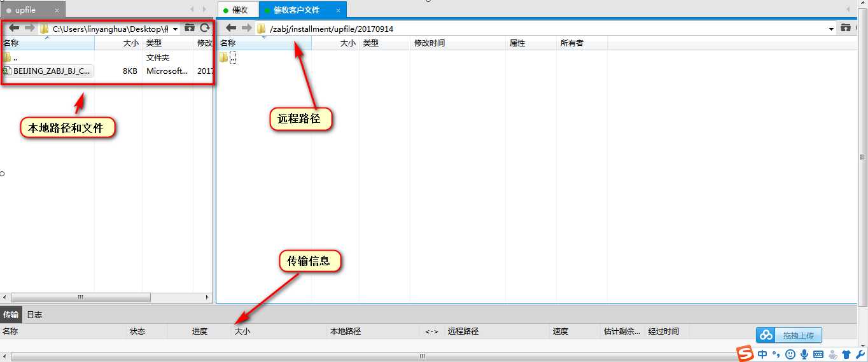Screen dimensions: 868x362
Task: Click the 8KB size cell
Action: click(x=130, y=71)
